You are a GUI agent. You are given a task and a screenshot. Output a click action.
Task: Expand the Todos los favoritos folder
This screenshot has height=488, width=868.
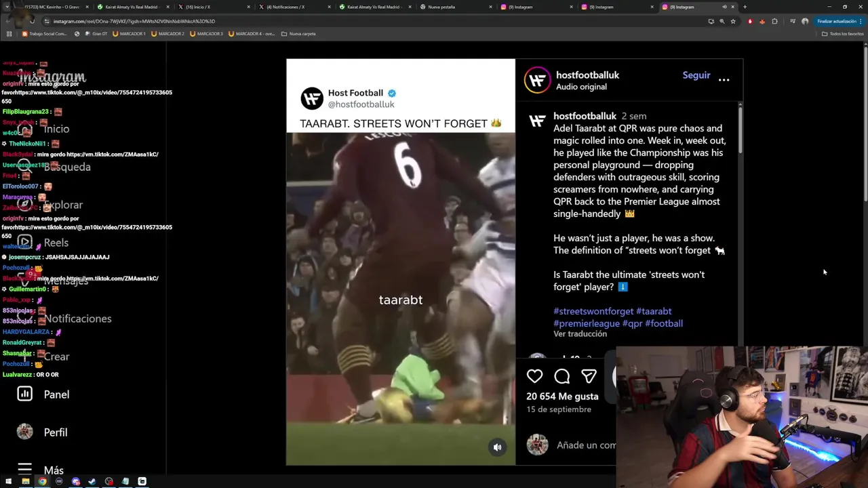click(x=843, y=33)
